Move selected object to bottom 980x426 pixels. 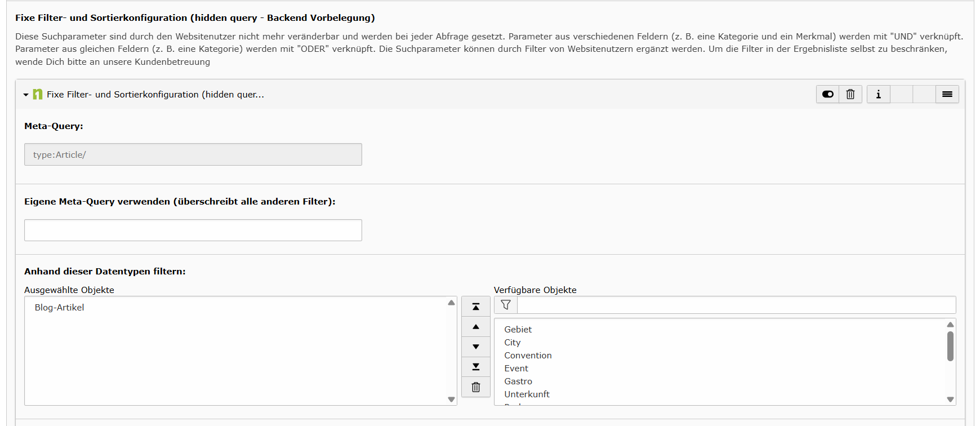(x=475, y=367)
